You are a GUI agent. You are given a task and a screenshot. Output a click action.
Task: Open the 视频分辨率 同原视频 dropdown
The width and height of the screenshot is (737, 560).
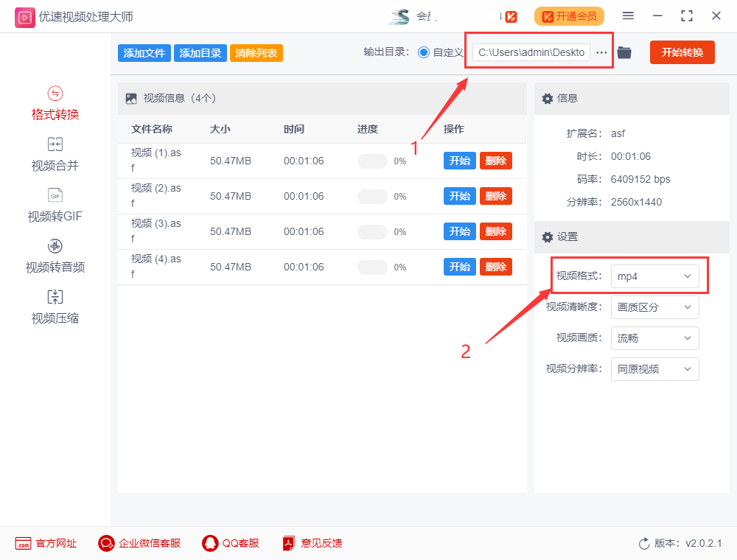pyautogui.click(x=654, y=369)
